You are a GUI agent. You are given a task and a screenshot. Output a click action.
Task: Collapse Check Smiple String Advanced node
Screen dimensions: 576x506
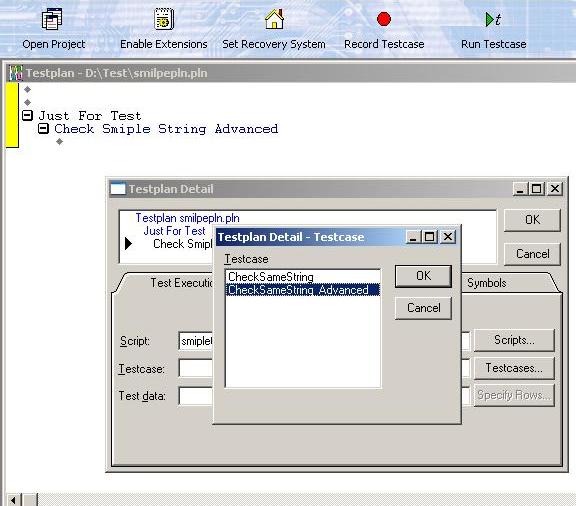point(43,129)
